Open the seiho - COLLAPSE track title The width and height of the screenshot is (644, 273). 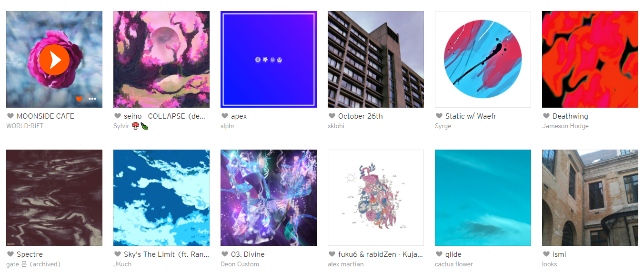coord(165,116)
